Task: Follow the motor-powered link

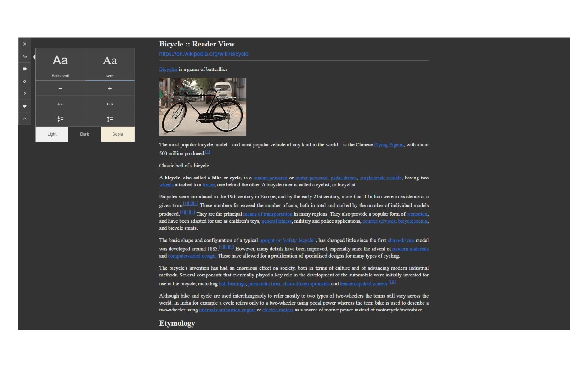Action: (x=311, y=178)
